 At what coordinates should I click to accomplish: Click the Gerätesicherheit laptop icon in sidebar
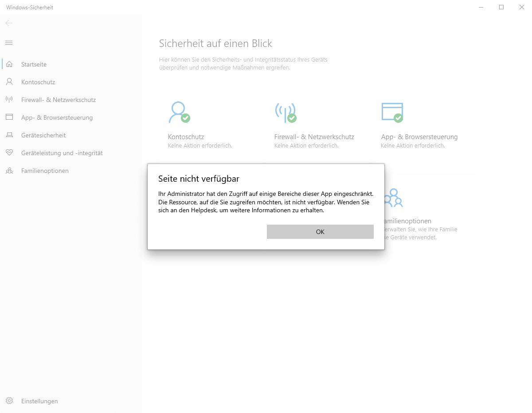click(9, 135)
